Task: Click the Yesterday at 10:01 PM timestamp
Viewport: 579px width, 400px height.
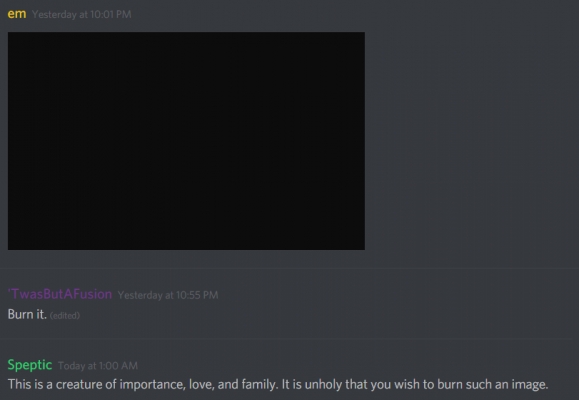Action: pyautogui.click(x=82, y=14)
